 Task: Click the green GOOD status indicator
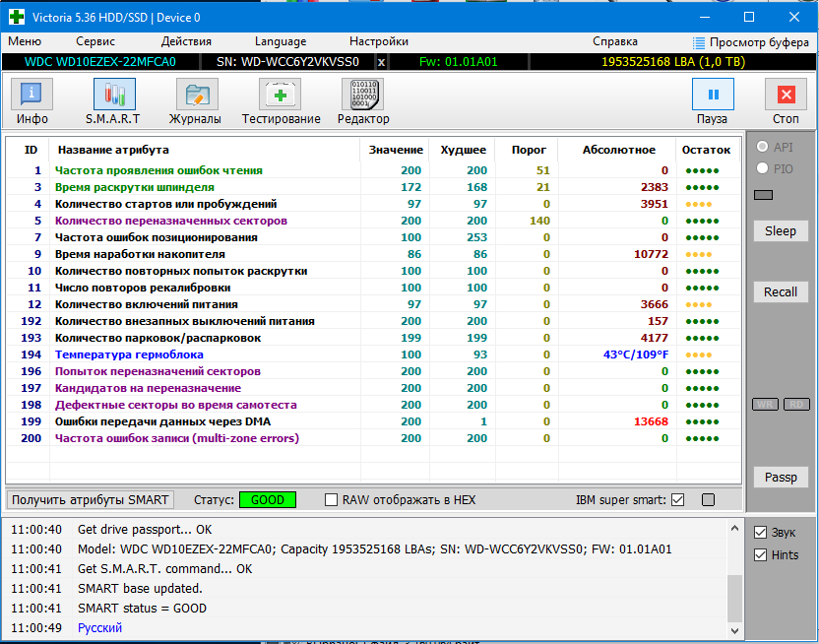click(x=268, y=500)
